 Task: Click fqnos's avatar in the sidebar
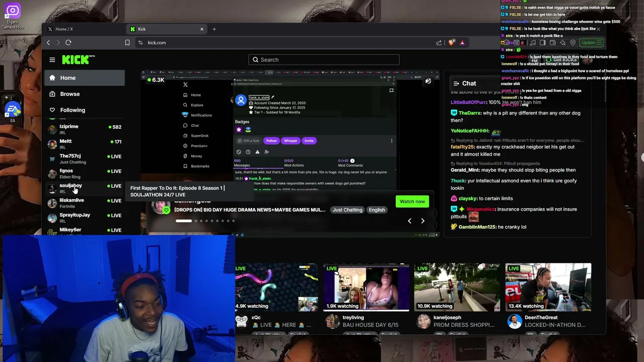coord(52,174)
